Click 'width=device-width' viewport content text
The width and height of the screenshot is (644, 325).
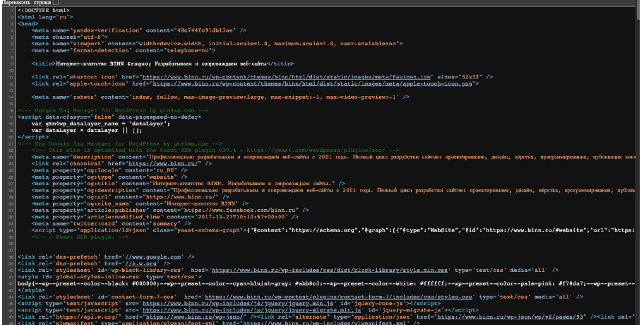[x=170, y=44]
